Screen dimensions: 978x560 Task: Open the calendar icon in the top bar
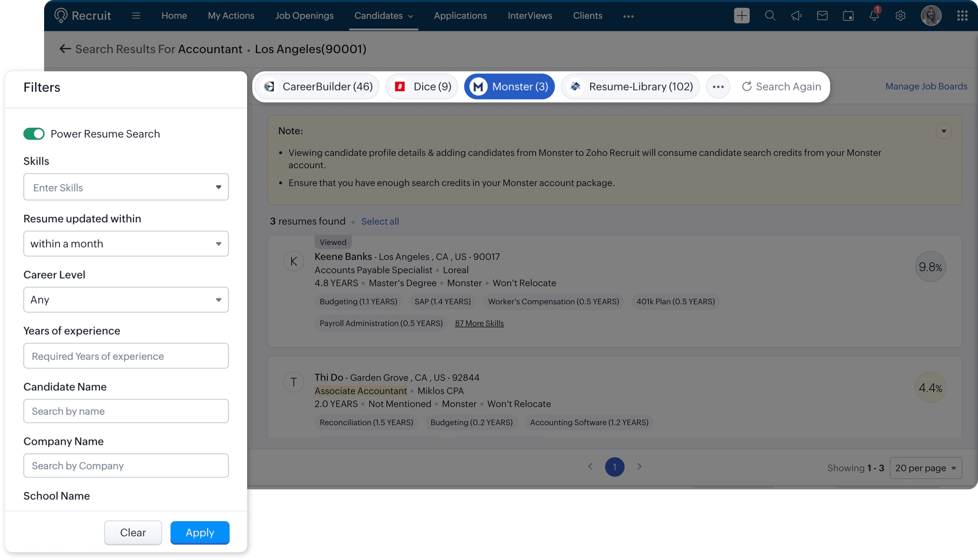pyautogui.click(x=848, y=16)
